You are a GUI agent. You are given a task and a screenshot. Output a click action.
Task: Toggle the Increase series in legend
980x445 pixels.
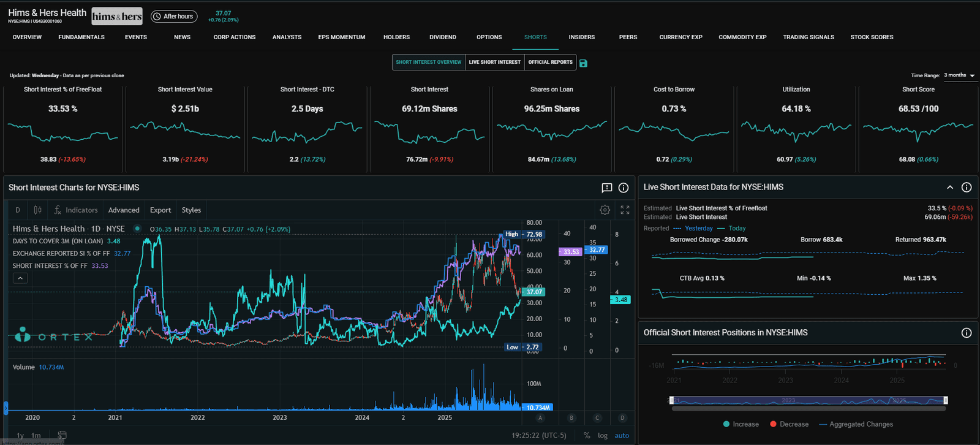tap(740, 424)
